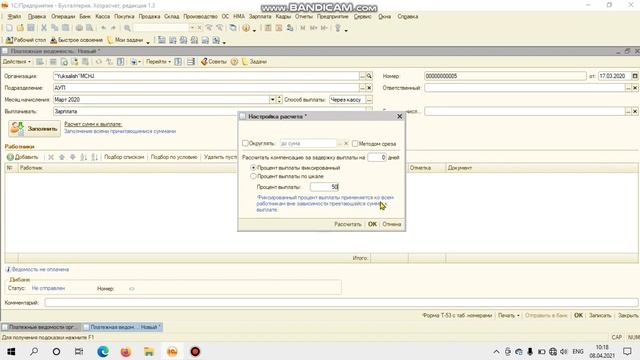Click the Записать button at the bottom
This screenshot has width=640, height=360.
600,316
